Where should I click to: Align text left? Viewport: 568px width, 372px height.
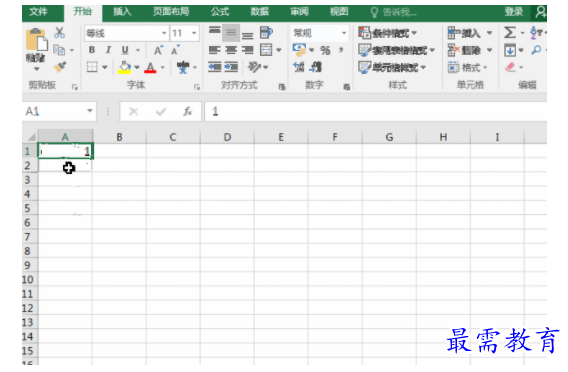[214, 50]
